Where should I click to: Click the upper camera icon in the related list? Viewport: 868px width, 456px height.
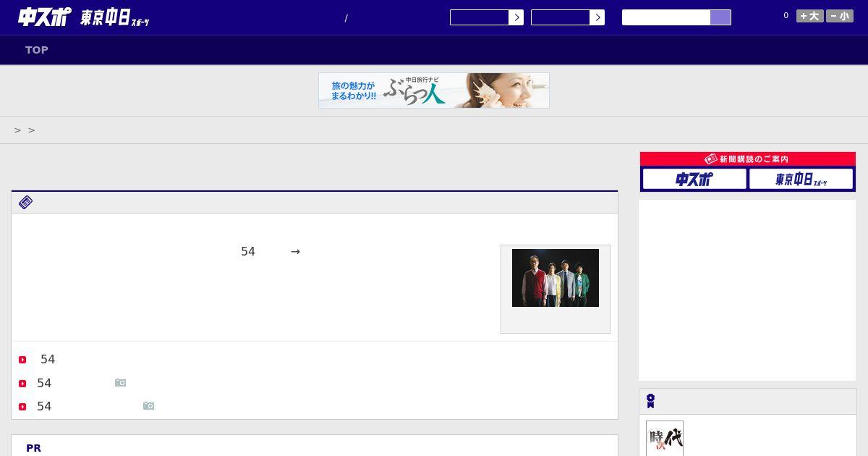[121, 383]
